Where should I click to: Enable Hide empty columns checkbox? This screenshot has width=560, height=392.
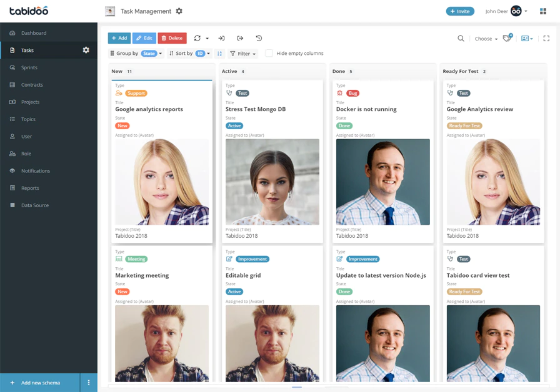point(269,53)
